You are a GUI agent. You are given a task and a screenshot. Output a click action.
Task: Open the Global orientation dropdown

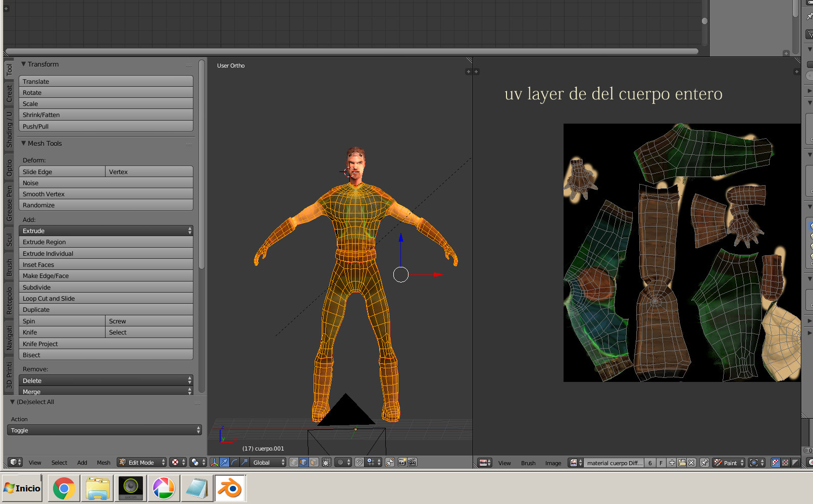pos(269,462)
